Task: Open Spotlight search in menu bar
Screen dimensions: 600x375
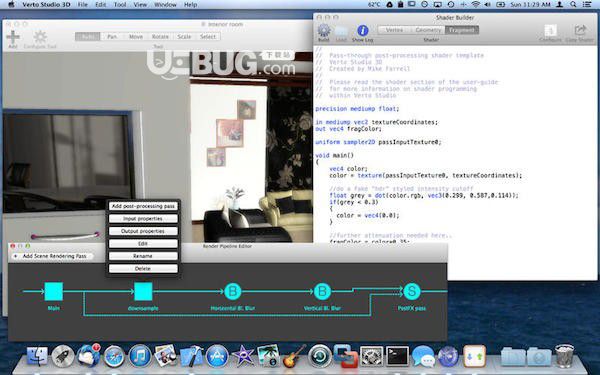Action: [573, 5]
